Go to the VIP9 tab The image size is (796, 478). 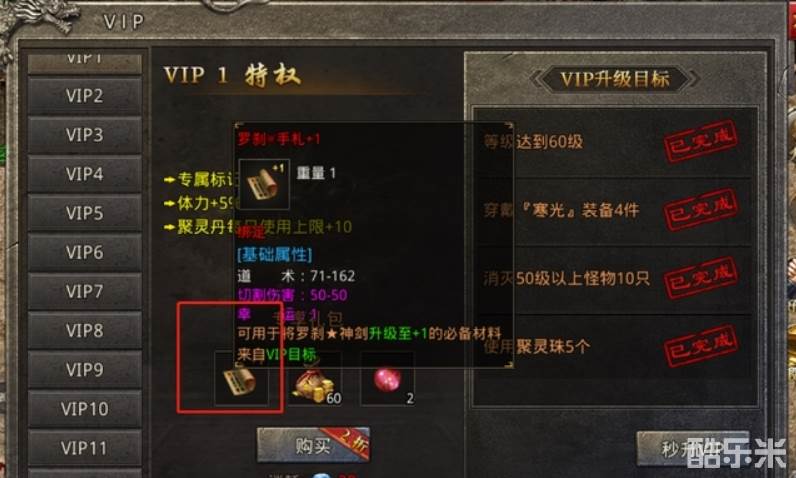pyautogui.click(x=85, y=369)
